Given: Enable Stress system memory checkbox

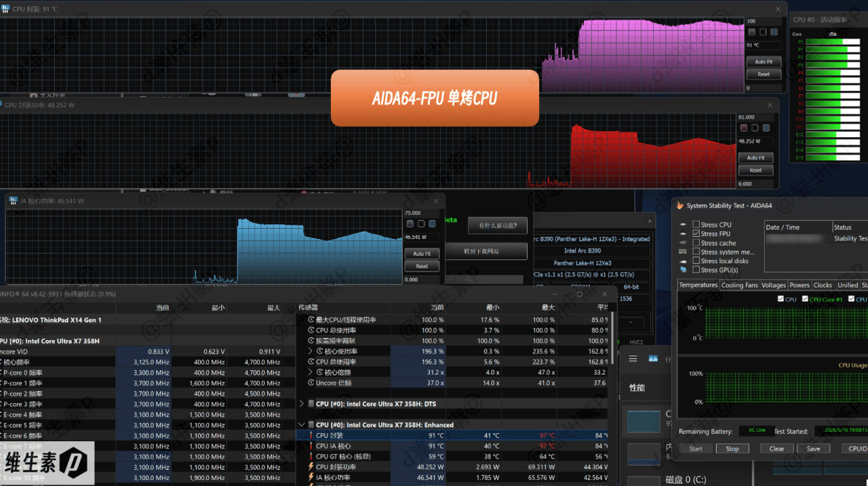Looking at the screenshot, I should pos(696,252).
